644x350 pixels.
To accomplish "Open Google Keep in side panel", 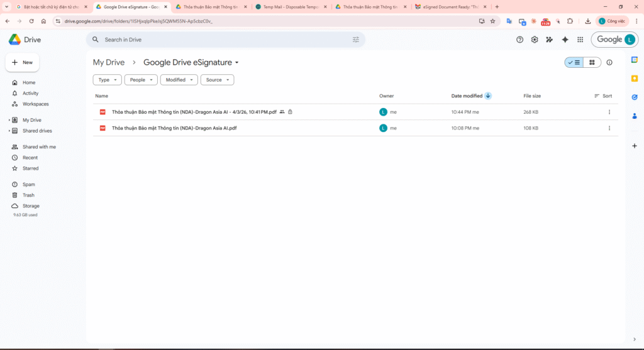I will [635, 79].
